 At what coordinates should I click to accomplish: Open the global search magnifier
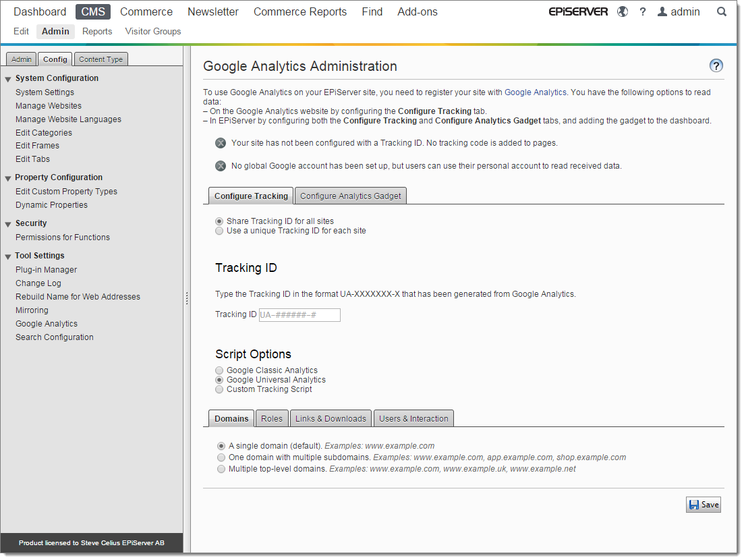point(721,11)
